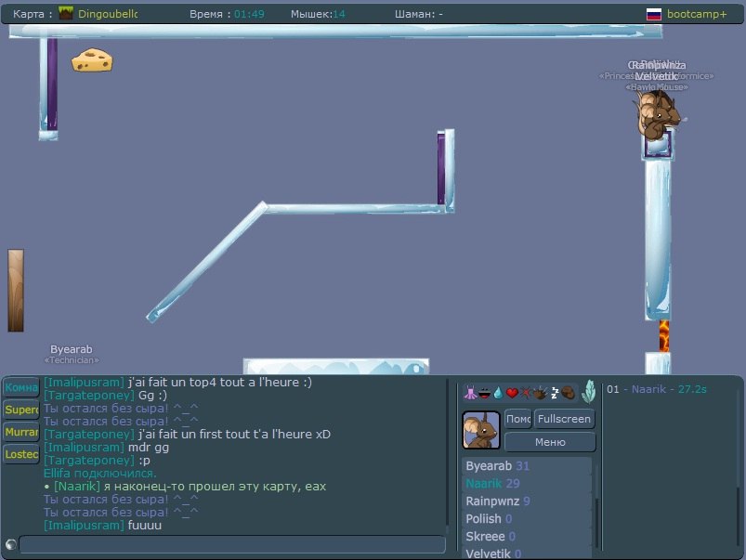Viewport: 746px width, 560px height.
Task: Open the Superc chat tab
Action: tap(20, 410)
